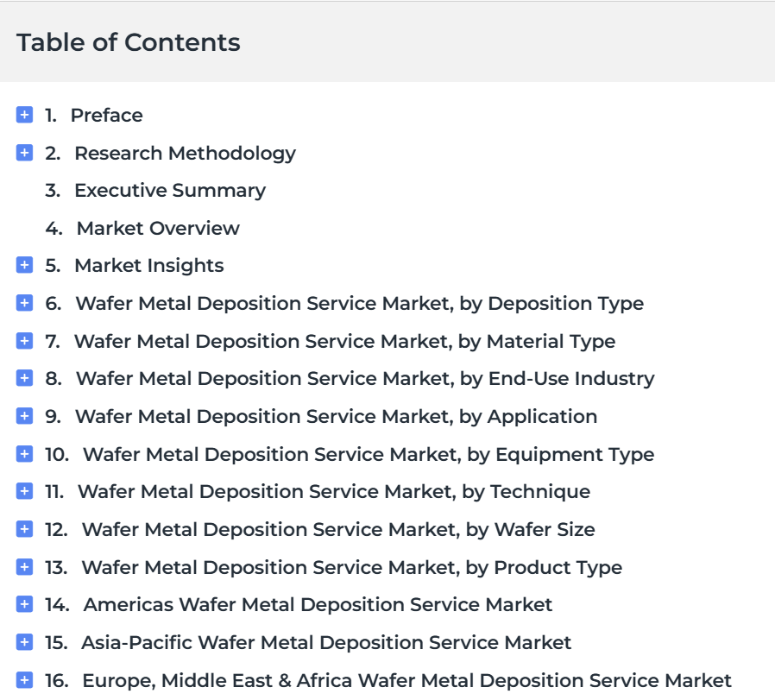Viewport: 775px width, 700px height.
Task: Expand Americas market chapter plus icon
Action: coord(24,604)
